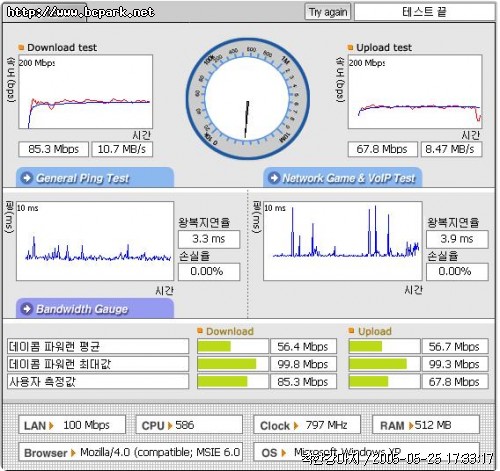Click the 데이콤 파워랜 최대값 row label
This screenshot has height=471, width=500.
98,364
